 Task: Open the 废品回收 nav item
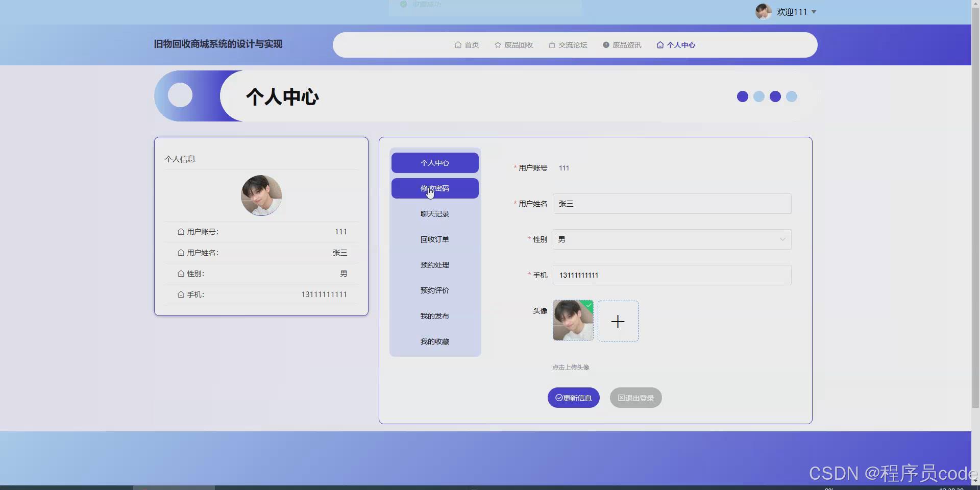[513, 45]
